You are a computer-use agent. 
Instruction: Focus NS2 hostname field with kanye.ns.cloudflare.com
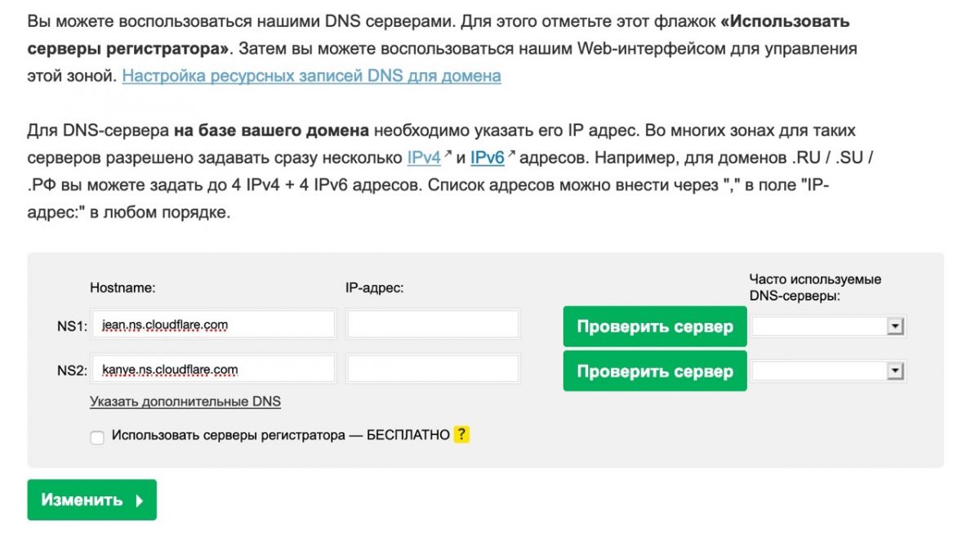pos(213,369)
